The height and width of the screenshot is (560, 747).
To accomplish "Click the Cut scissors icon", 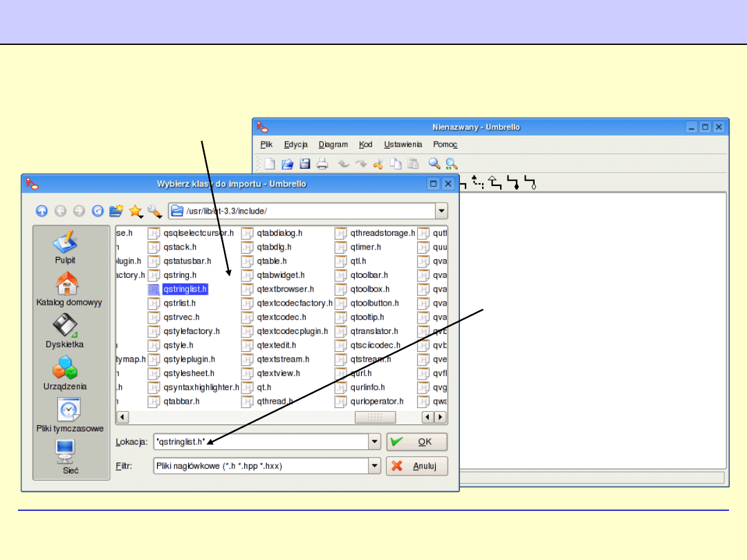I will click(378, 164).
